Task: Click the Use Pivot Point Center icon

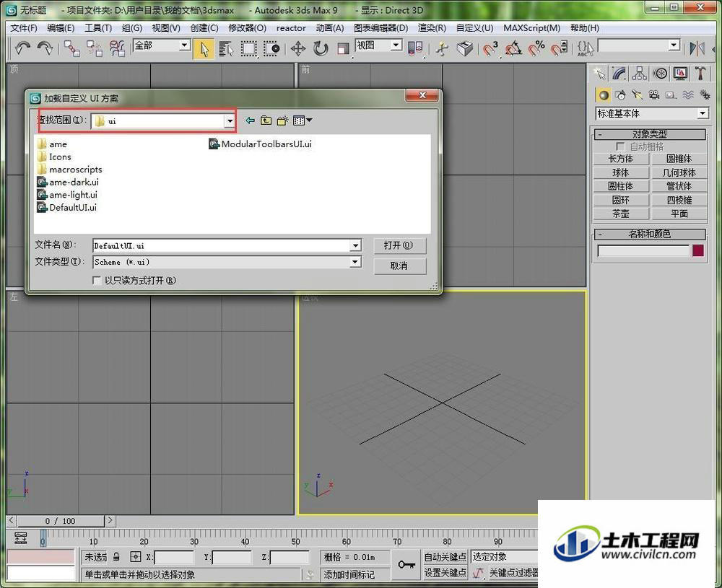Action: pos(415,48)
